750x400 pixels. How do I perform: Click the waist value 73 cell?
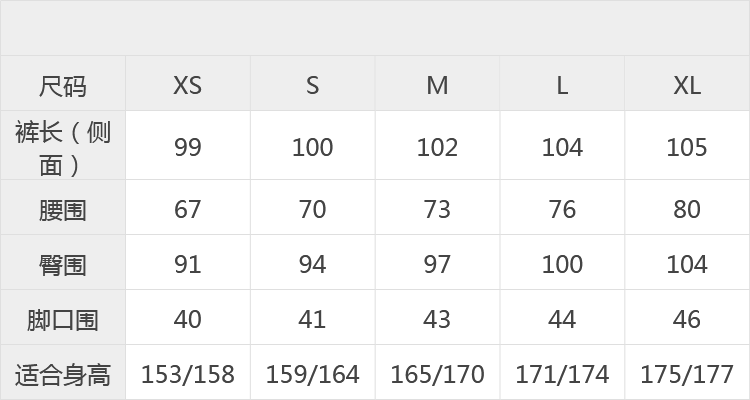click(437, 207)
